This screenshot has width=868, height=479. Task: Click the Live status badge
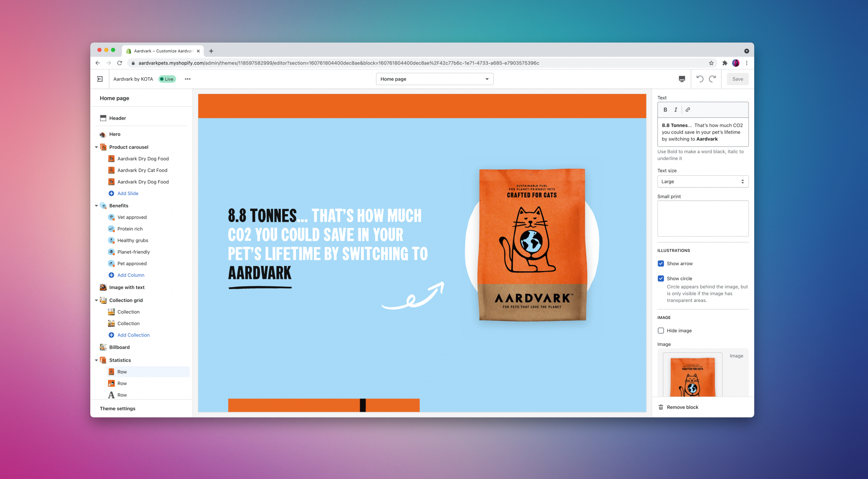[x=167, y=79]
